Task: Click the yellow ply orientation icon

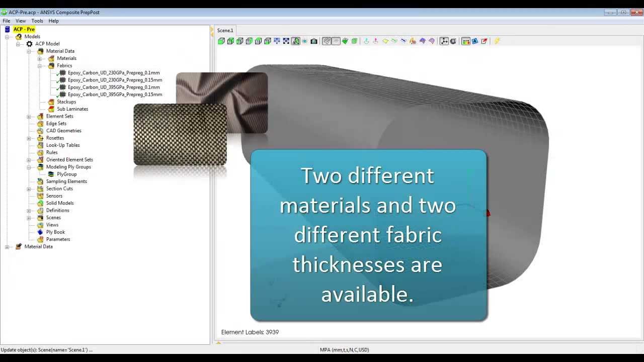Action: coord(385,41)
